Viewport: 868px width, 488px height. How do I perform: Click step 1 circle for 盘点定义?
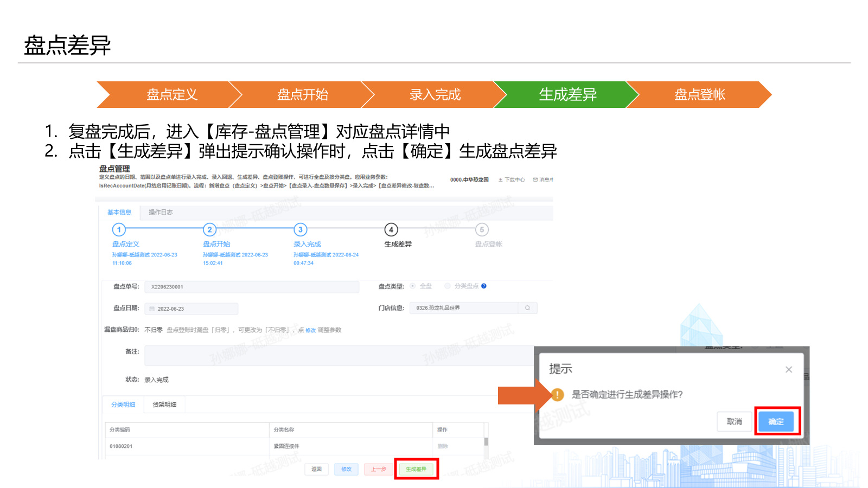[119, 229]
